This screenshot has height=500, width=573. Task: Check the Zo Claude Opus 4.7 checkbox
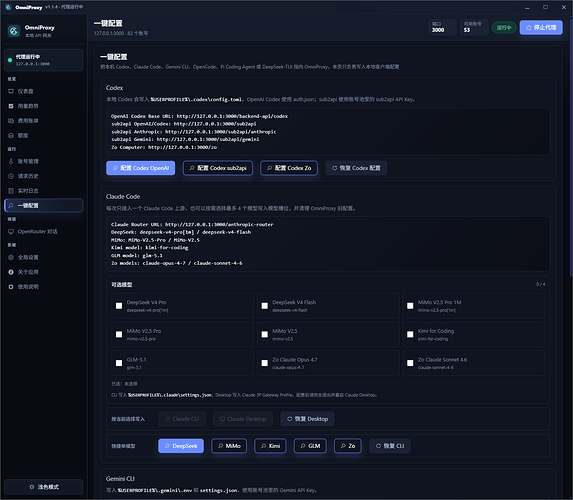point(265,363)
